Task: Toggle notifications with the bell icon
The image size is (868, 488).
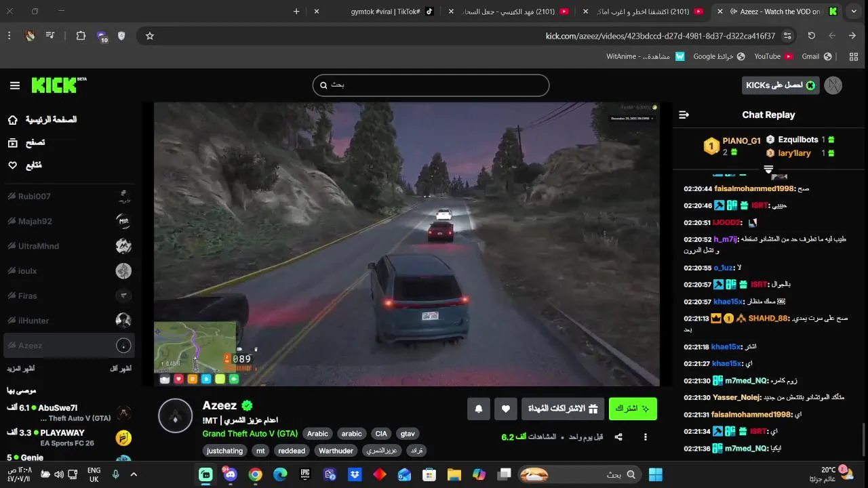Action: click(x=479, y=409)
